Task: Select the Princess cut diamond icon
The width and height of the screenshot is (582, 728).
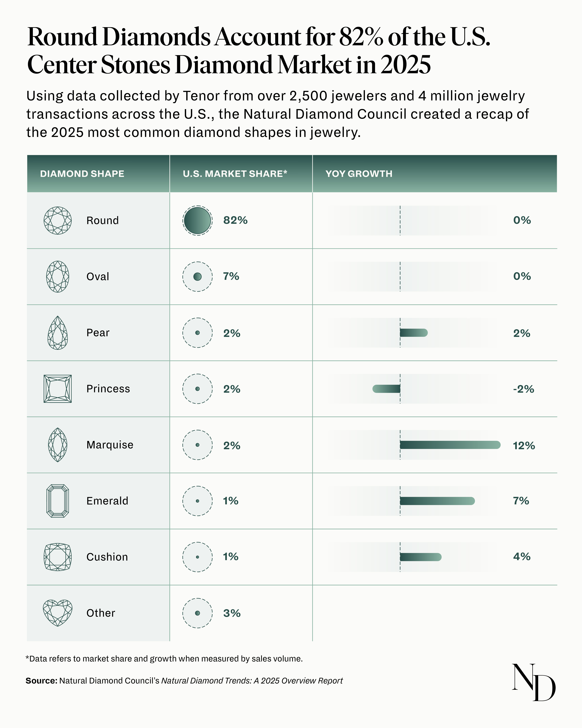Action: [x=58, y=389]
